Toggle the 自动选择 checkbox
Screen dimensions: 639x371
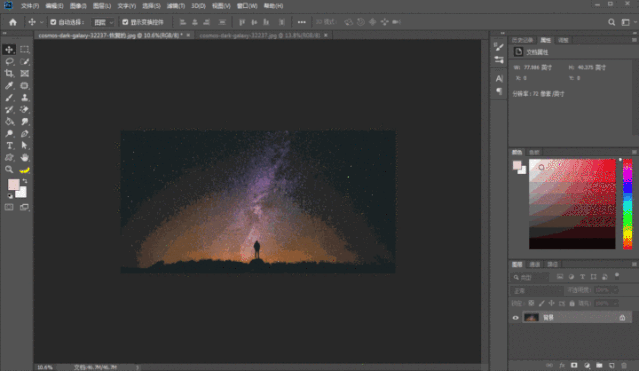tap(53, 22)
